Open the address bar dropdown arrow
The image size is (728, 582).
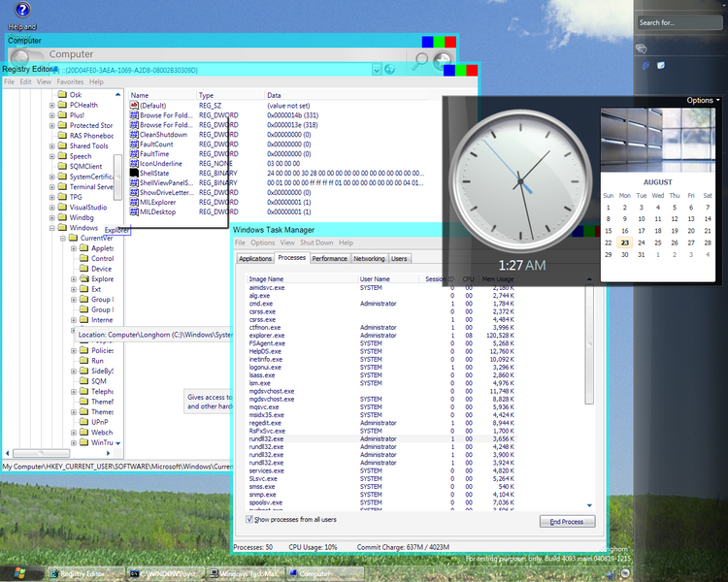click(375, 70)
